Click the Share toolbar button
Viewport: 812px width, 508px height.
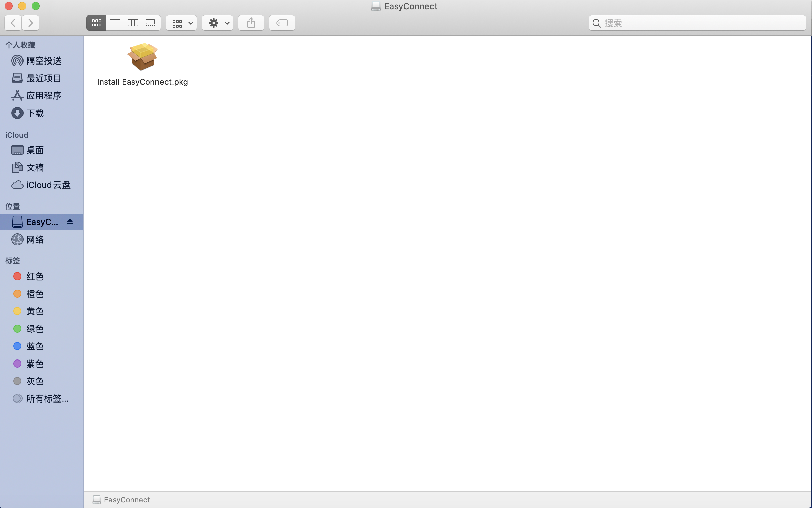pos(251,23)
